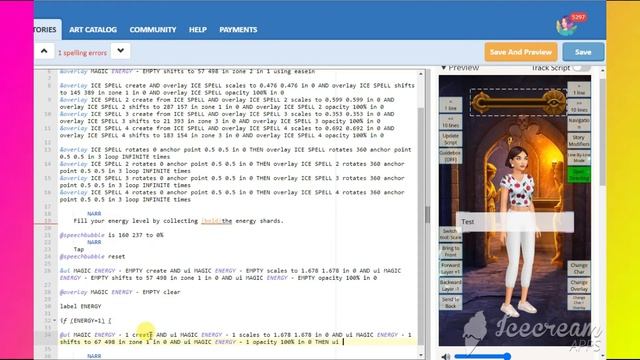The height and width of the screenshot is (360, 640).
Task: Click Bring to Front button
Action: click(x=451, y=251)
